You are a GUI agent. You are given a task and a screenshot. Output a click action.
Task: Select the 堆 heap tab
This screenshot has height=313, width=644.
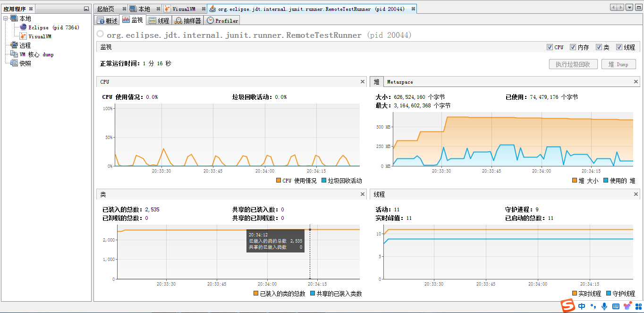(377, 82)
